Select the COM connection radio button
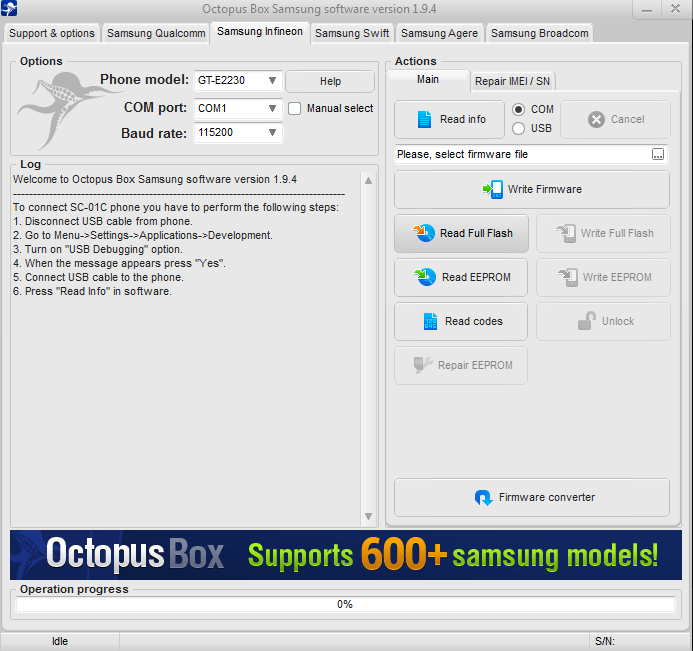This screenshot has width=693, height=651. pyautogui.click(x=518, y=109)
